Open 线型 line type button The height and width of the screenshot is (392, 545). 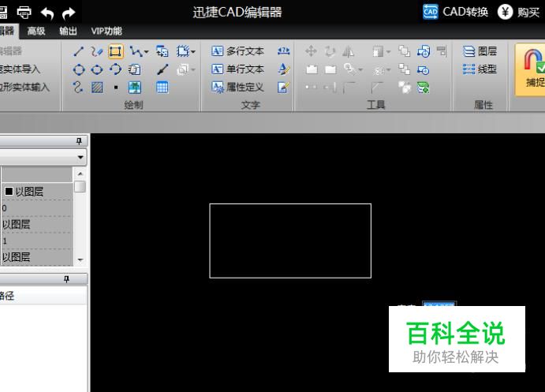click(x=480, y=69)
